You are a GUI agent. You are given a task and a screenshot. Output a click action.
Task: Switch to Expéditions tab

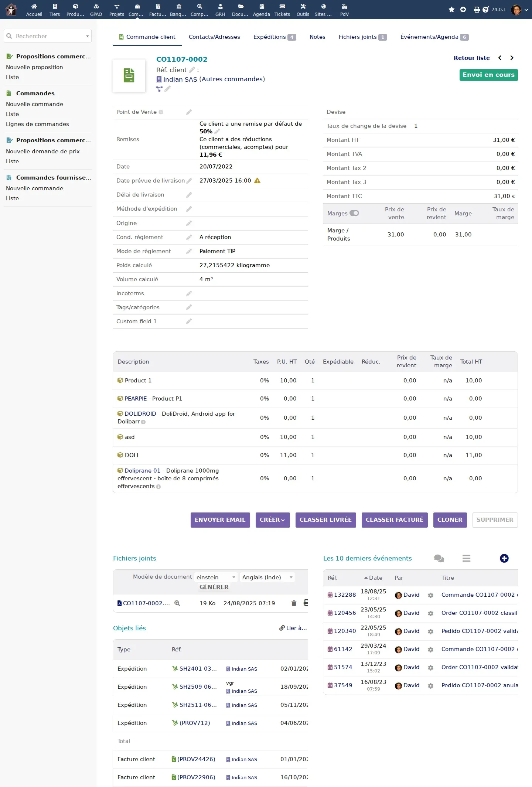click(x=274, y=37)
